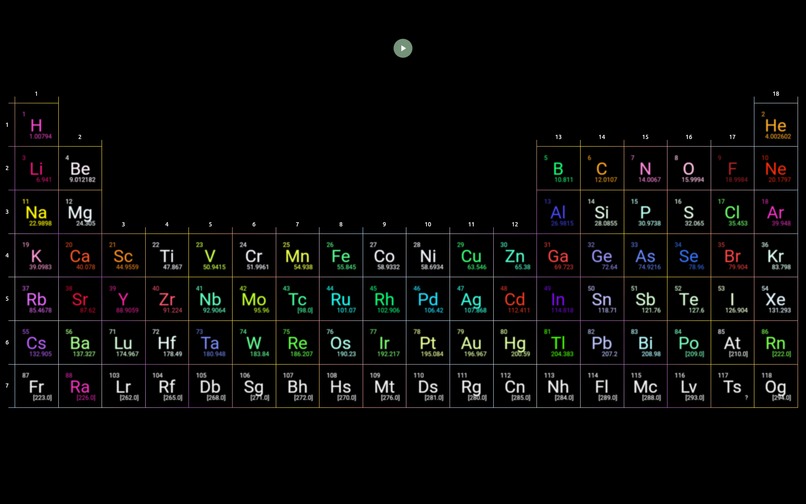Select the Copper (Cu) tile
The width and height of the screenshot is (806, 504).
click(x=471, y=256)
